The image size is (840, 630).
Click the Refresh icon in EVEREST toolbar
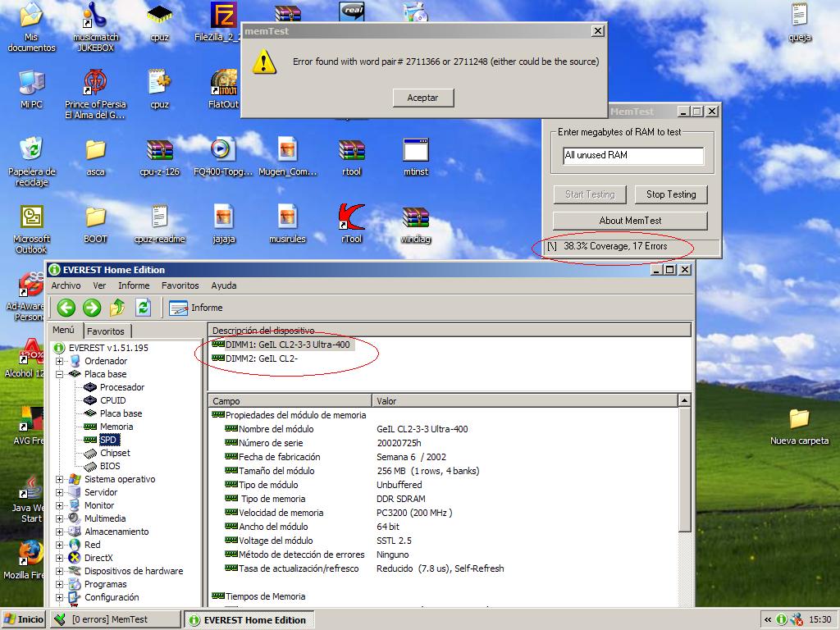tap(144, 308)
